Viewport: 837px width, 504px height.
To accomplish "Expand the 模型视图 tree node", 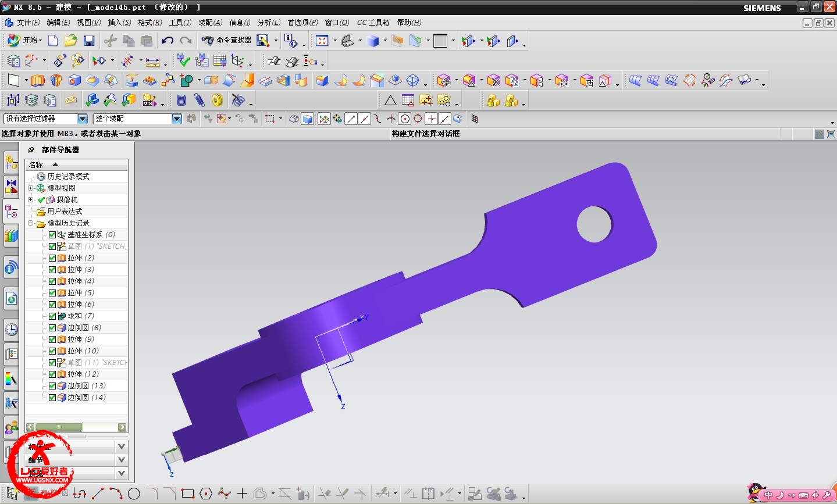I will [x=31, y=188].
